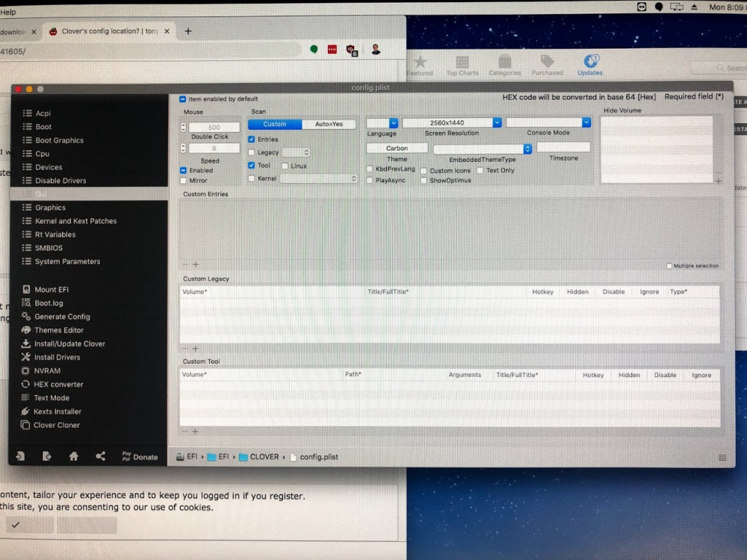Adjust the Double Click stepper
This screenshot has height=560, width=747.
pyautogui.click(x=184, y=127)
